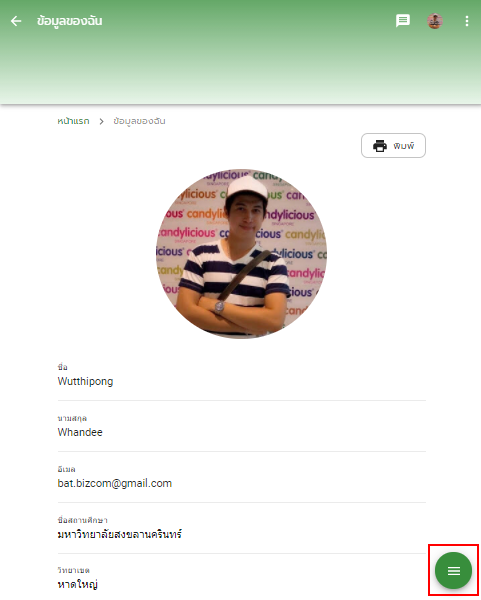481x600 pixels.
Task: Click the ข้อมูลของฉัน header title
Action: 69,21
